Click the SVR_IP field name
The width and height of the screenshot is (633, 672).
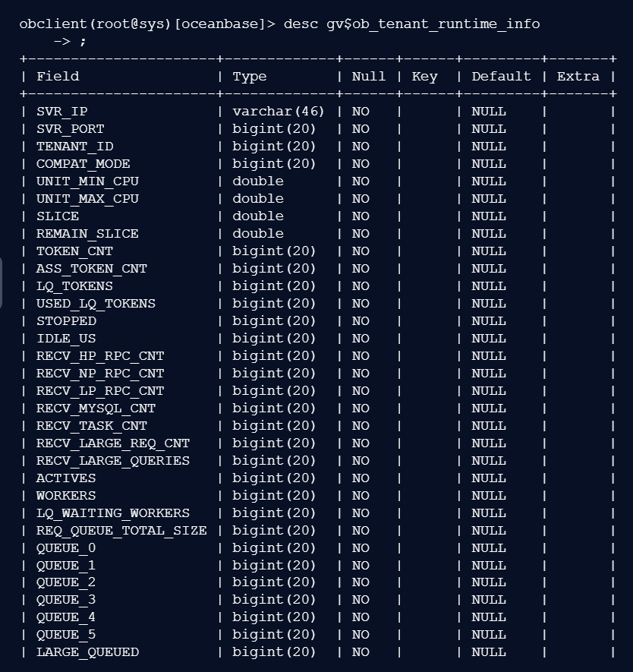62,112
